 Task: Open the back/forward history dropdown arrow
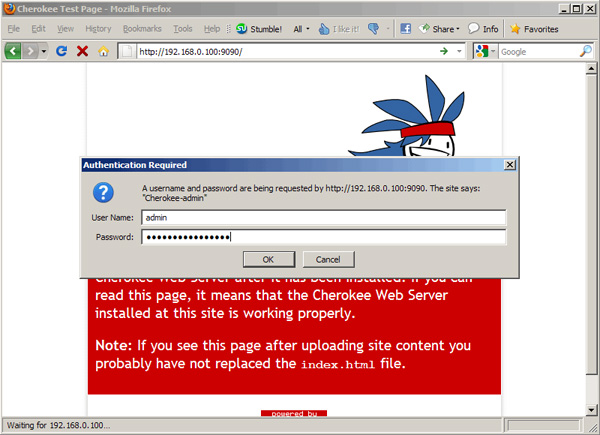[44, 51]
